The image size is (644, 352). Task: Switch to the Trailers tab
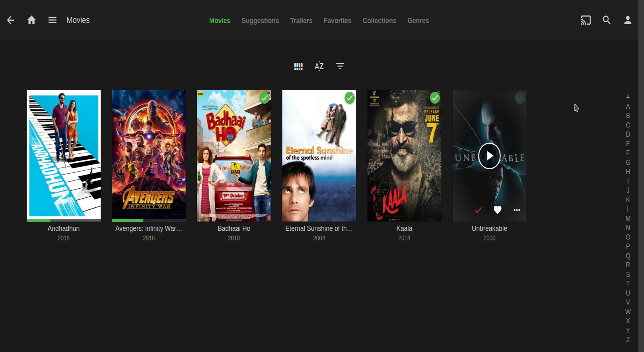(301, 21)
